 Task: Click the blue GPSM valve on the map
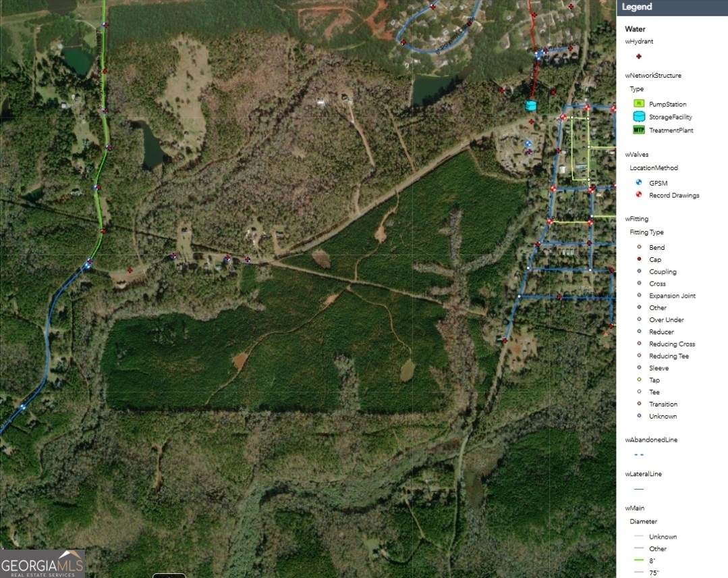click(528, 144)
